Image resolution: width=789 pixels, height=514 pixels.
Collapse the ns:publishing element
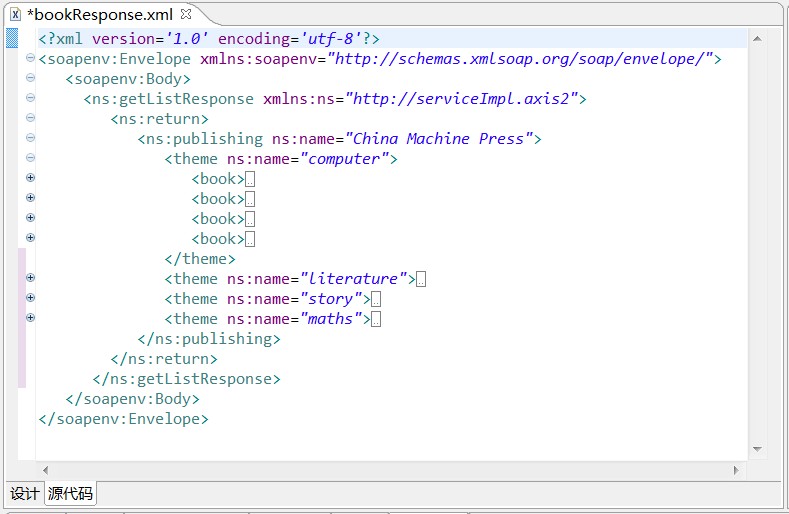(30, 137)
